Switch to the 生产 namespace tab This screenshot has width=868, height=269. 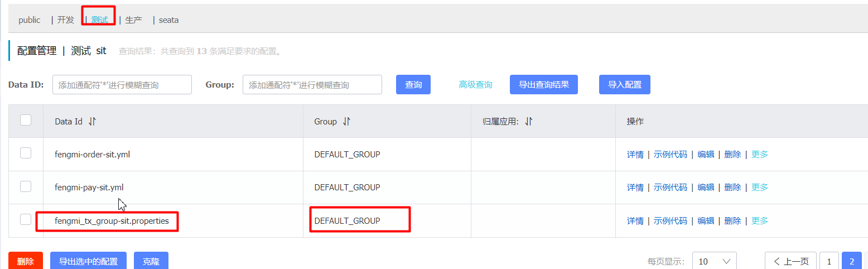tap(133, 20)
